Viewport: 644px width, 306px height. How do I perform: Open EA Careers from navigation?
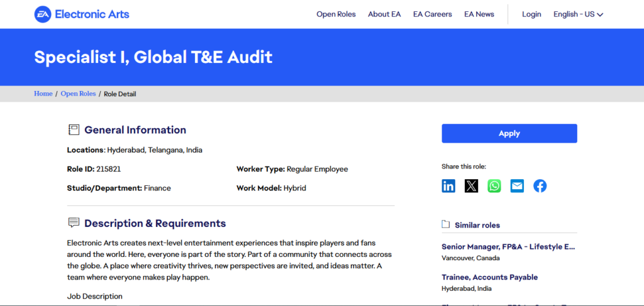click(433, 14)
